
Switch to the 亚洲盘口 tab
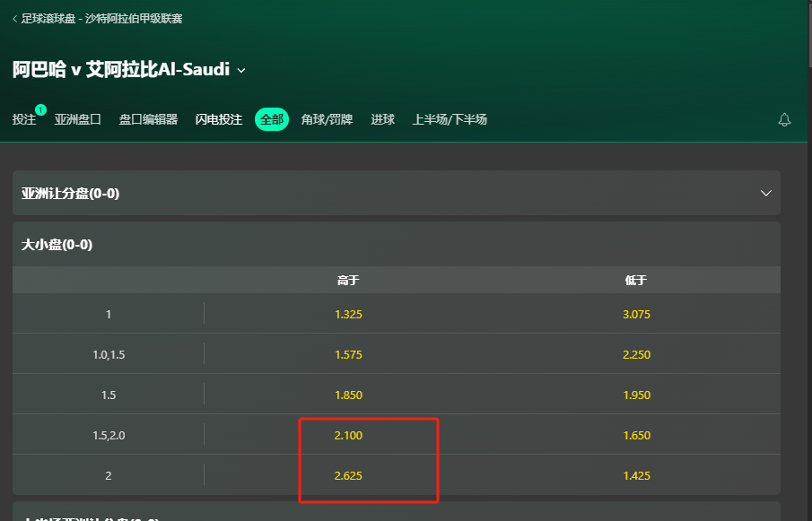click(x=77, y=119)
